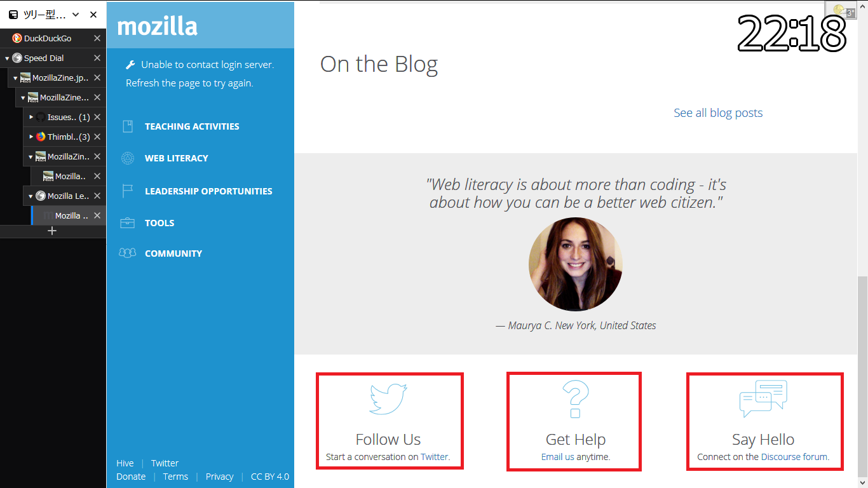Image resolution: width=868 pixels, height=488 pixels.
Task: Click the page vertical scrollbar thumb
Action: coord(862,375)
